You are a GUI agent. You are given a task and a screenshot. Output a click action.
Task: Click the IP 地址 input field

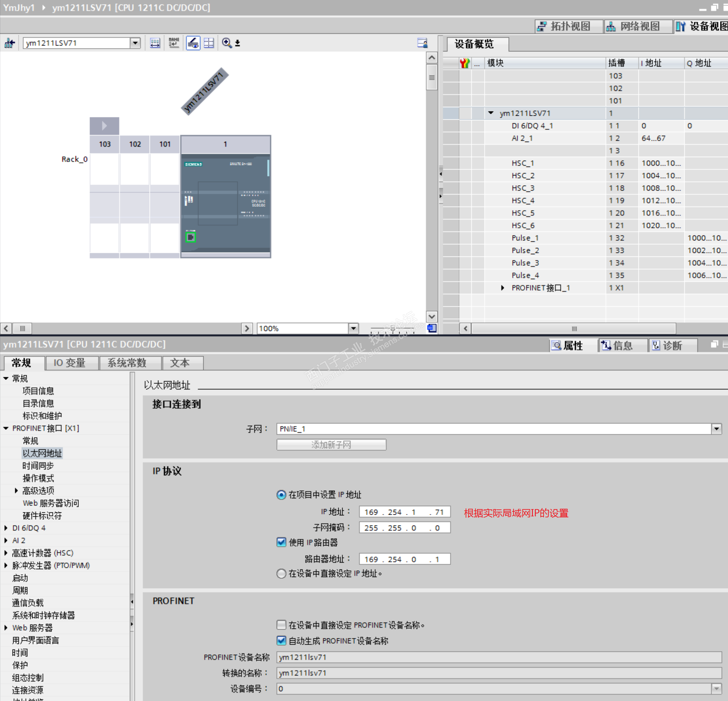click(x=404, y=512)
